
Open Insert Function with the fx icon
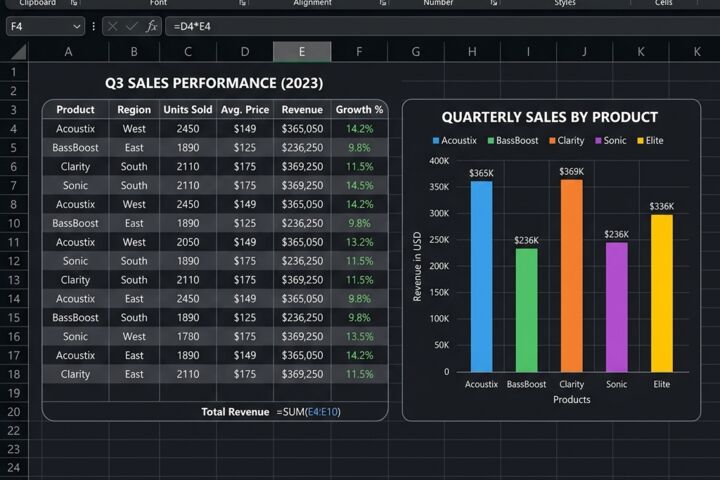[152, 27]
